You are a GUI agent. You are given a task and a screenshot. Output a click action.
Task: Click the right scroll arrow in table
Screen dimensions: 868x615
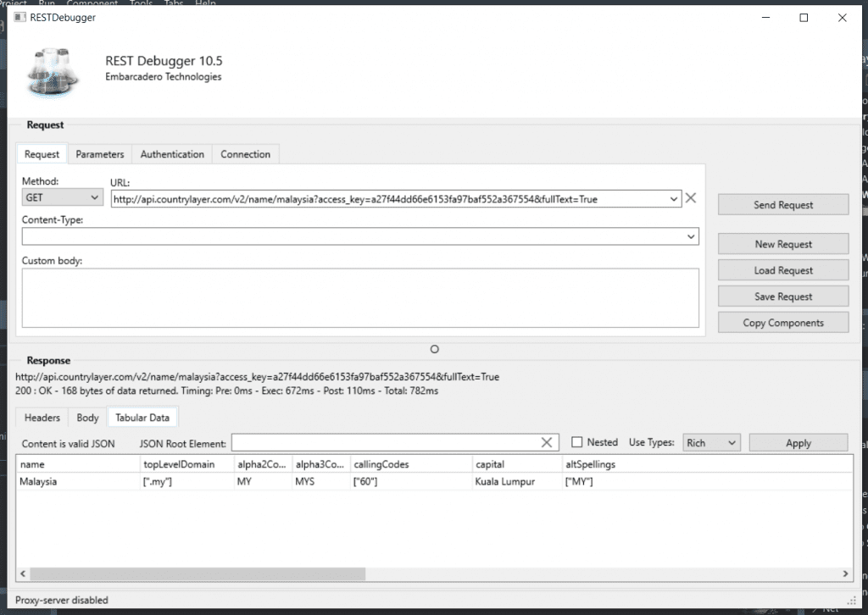click(x=845, y=573)
